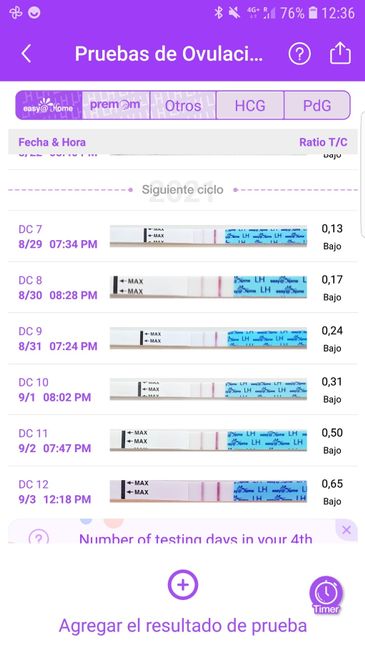Open the Timer button

tap(326, 595)
